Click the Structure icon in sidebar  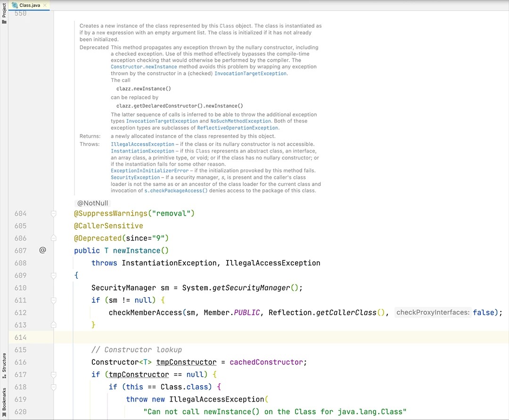[4, 377]
